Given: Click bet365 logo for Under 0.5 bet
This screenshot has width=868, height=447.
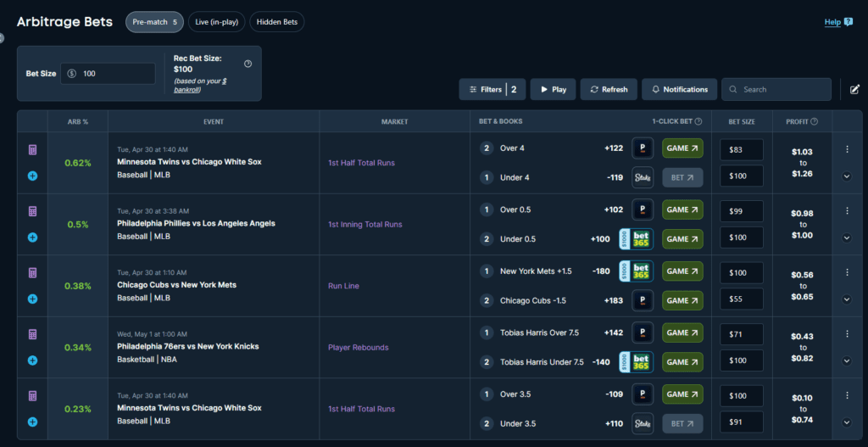Looking at the screenshot, I should [636, 239].
